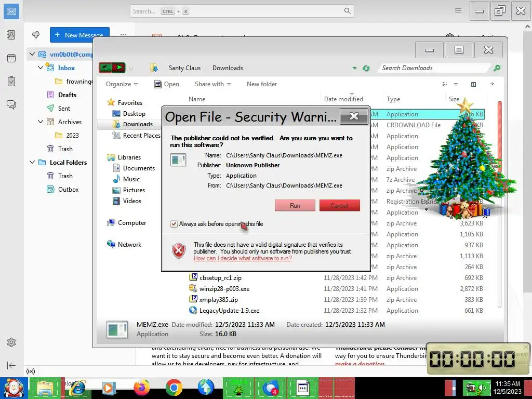Click New Message button in Thunderbird

(x=79, y=35)
